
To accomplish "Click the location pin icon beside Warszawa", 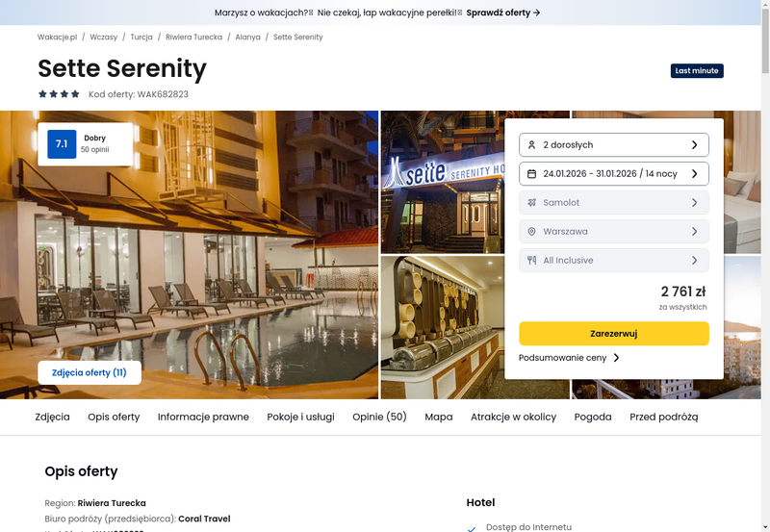I will 531,231.
